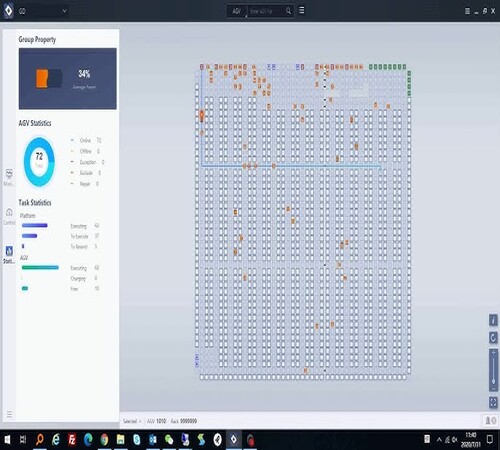
Task: Open the hamburger menu beside search
Action: point(301,10)
